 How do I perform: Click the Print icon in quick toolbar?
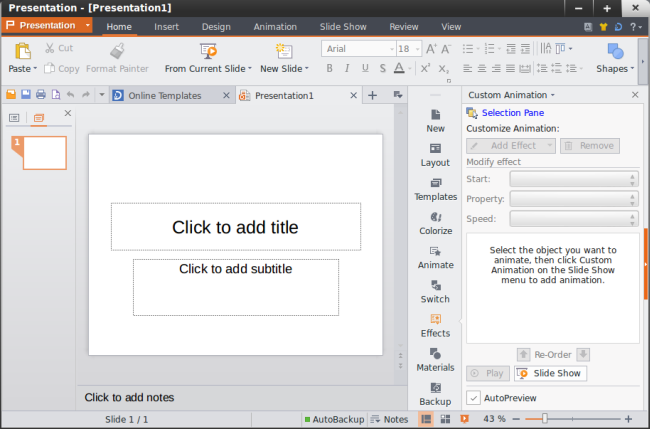coord(41,95)
